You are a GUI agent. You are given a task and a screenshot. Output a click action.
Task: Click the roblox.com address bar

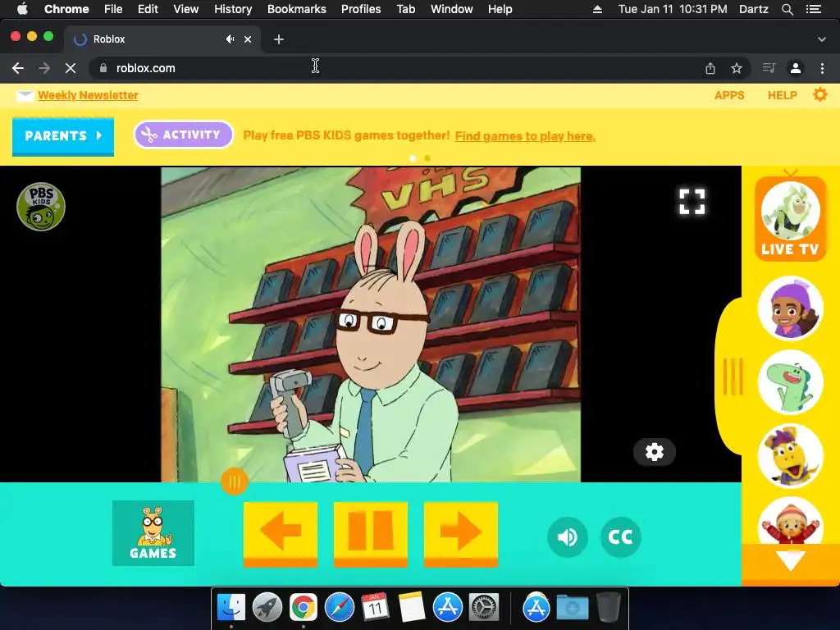395,68
